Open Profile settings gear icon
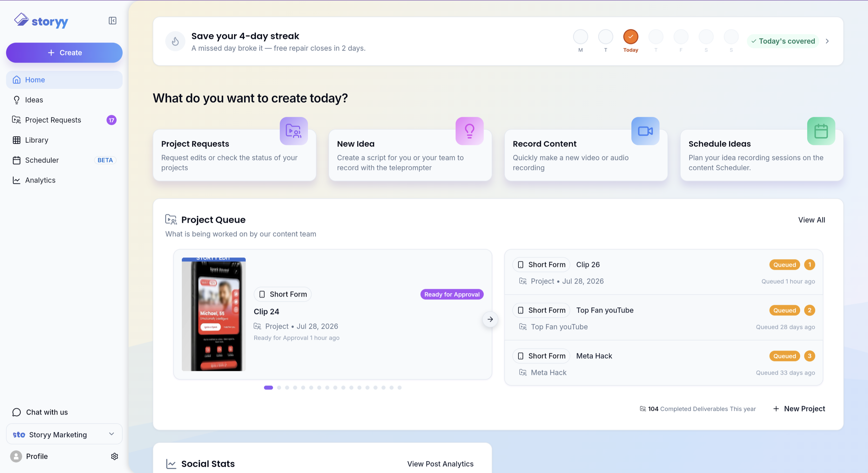This screenshot has width=868, height=473. click(x=115, y=456)
